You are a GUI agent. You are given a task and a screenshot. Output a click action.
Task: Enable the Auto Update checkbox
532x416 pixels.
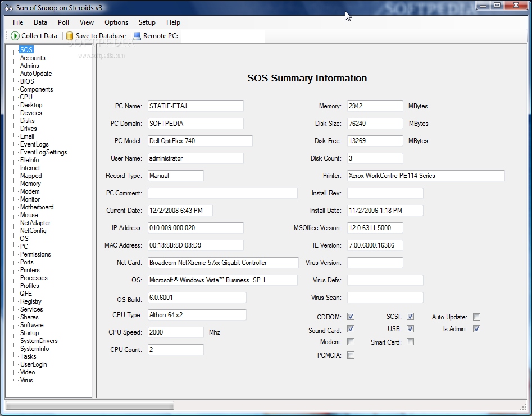(477, 317)
